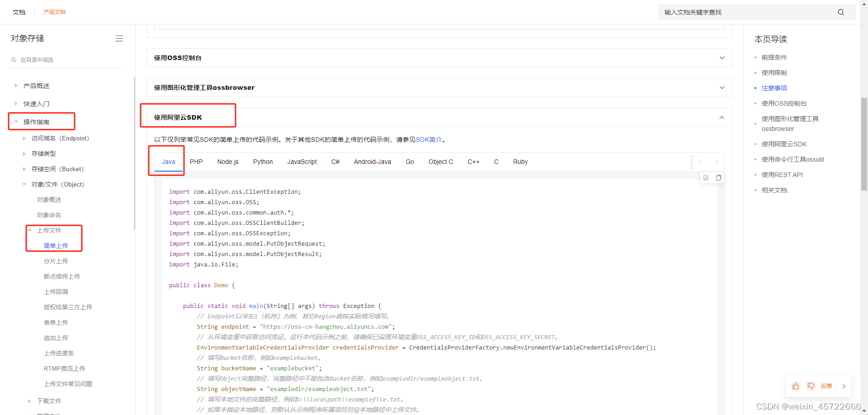Open 表单上传 in the sidebar
868x415 pixels.
tap(56, 322)
